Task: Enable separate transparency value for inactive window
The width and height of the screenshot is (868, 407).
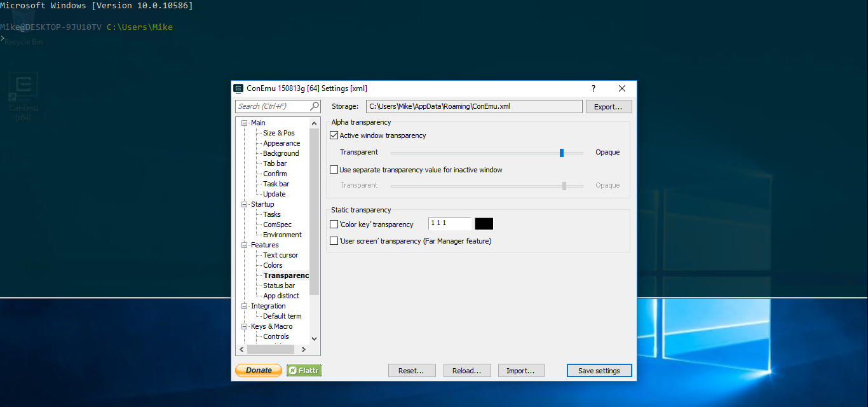Action: click(334, 170)
